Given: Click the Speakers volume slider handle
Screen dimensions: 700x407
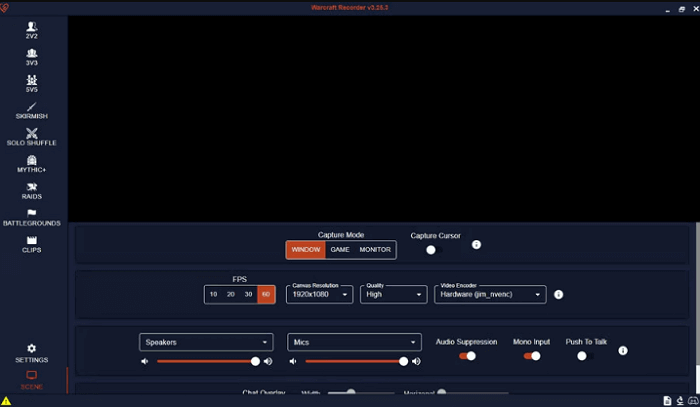Looking at the screenshot, I should pos(255,361).
